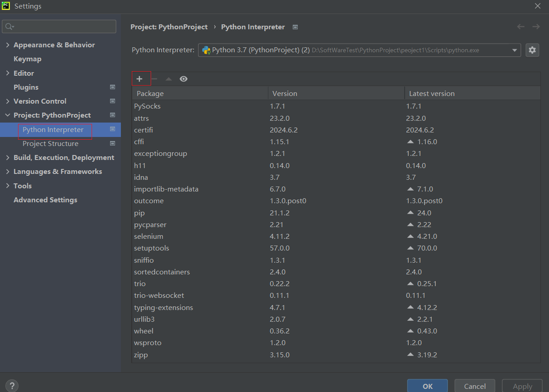Screen dimensions: 549x392
Task: Select the idna package row
Action: [x=336, y=177]
